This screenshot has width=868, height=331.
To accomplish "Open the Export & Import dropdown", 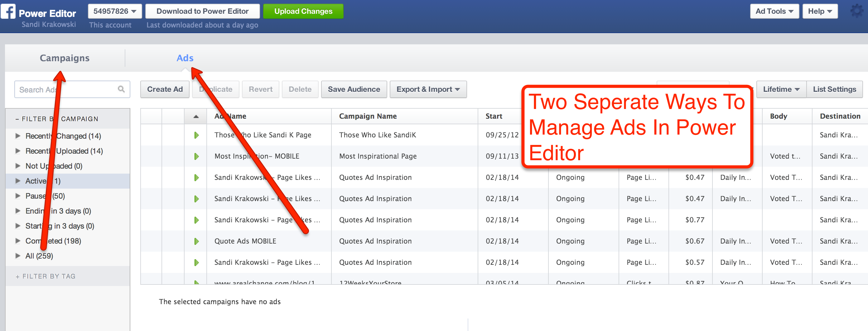I will pos(427,89).
